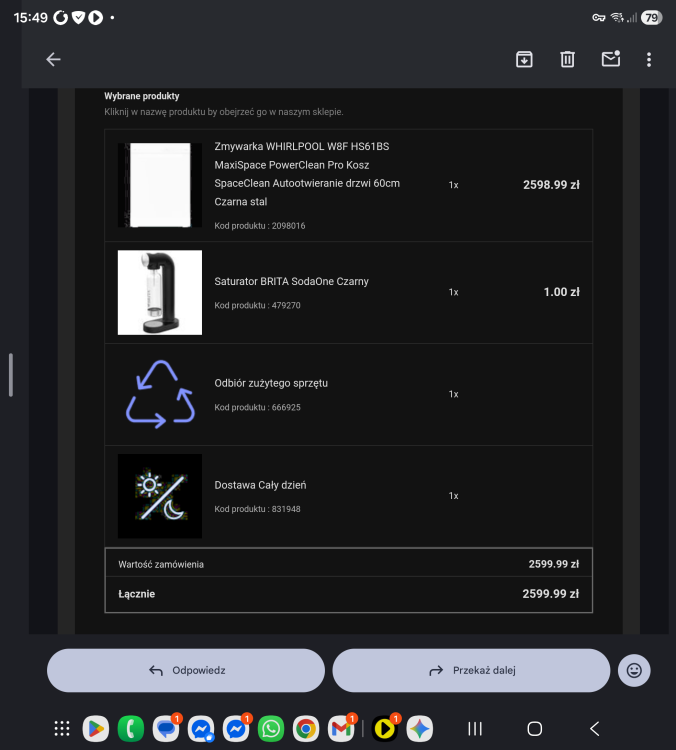Open the app drawer grid icon
The height and width of the screenshot is (750, 676).
tap(62, 728)
